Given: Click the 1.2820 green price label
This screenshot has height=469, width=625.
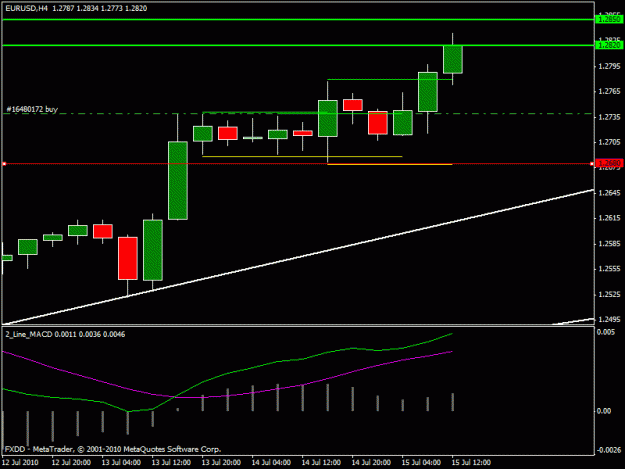Looking at the screenshot, I should [x=609, y=45].
